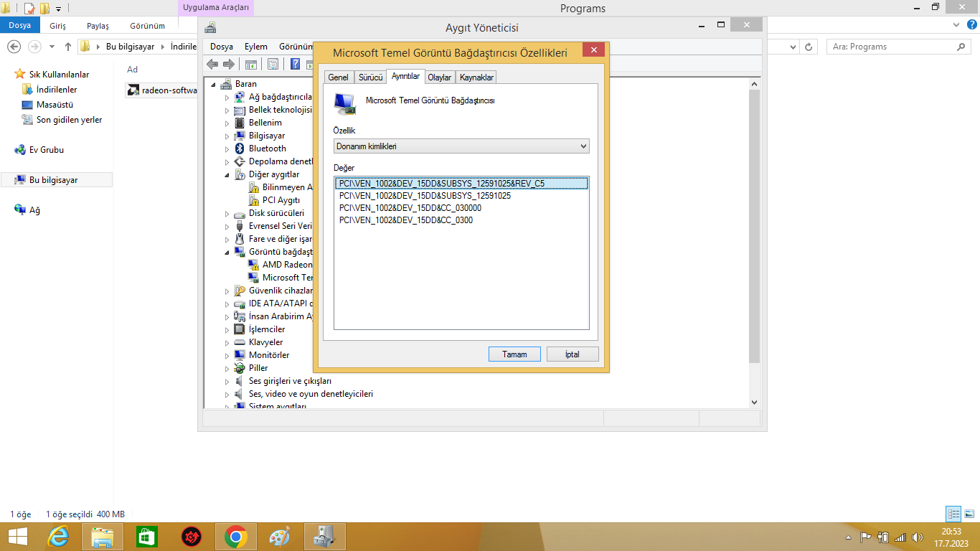
Task: Close the properties dialog with the red X
Action: point(593,50)
